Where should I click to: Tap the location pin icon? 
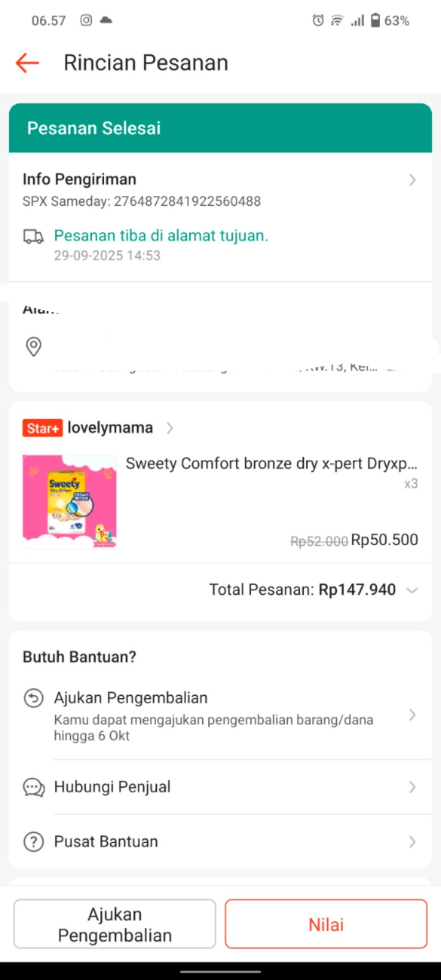point(34,346)
